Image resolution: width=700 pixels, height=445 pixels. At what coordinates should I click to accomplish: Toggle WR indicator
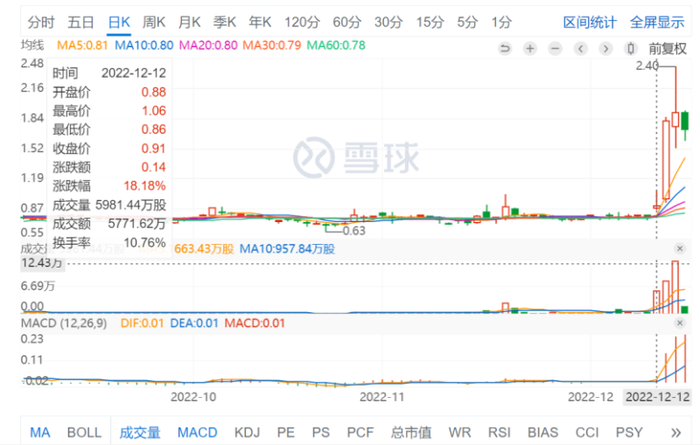click(x=460, y=433)
